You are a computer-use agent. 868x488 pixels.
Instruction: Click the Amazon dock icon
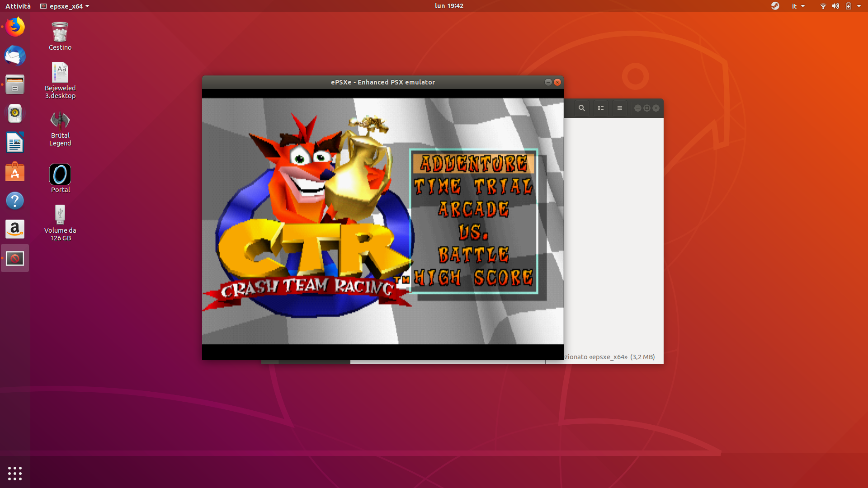(15, 229)
